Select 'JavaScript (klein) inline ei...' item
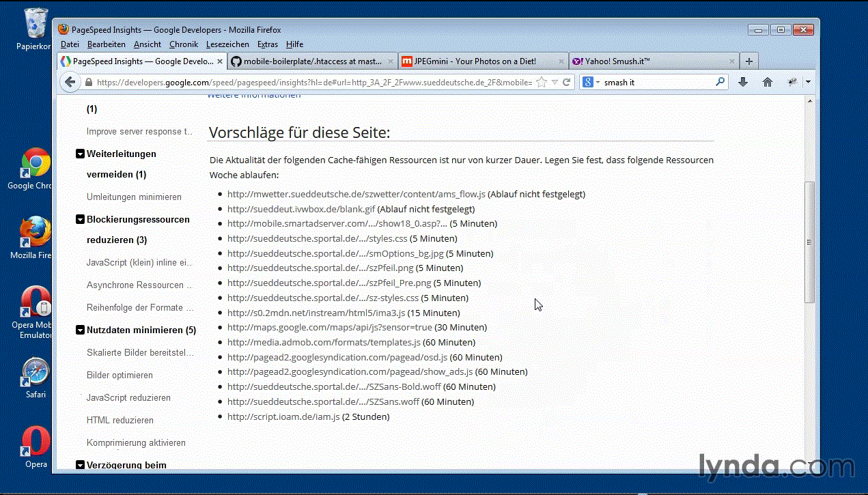 click(x=140, y=262)
